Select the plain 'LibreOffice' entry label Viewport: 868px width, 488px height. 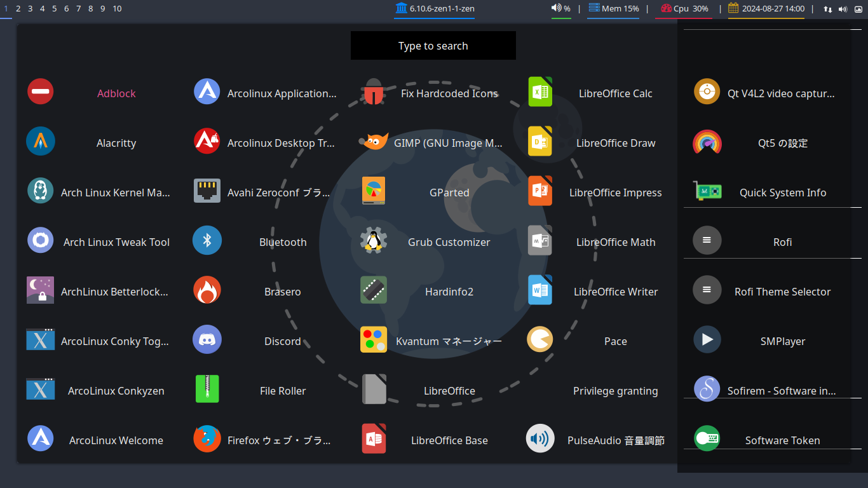449,391
